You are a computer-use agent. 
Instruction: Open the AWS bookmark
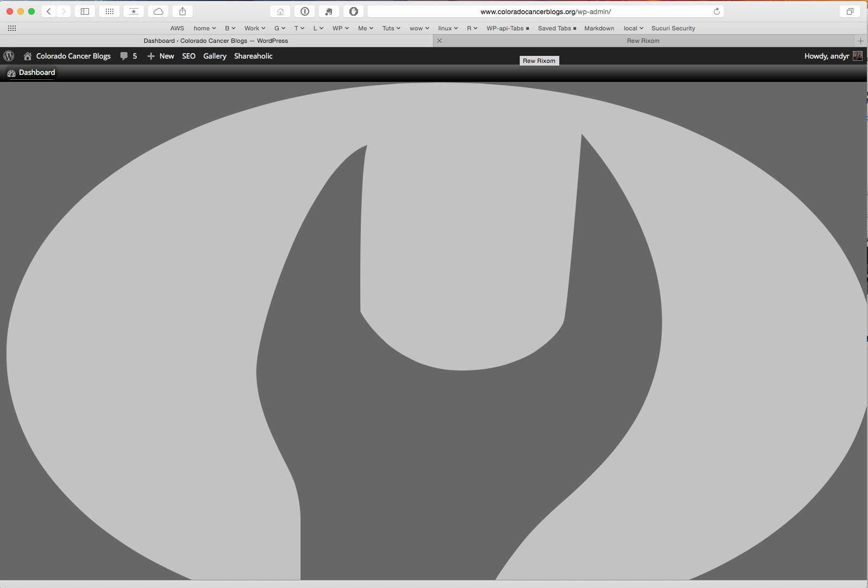pyautogui.click(x=177, y=28)
